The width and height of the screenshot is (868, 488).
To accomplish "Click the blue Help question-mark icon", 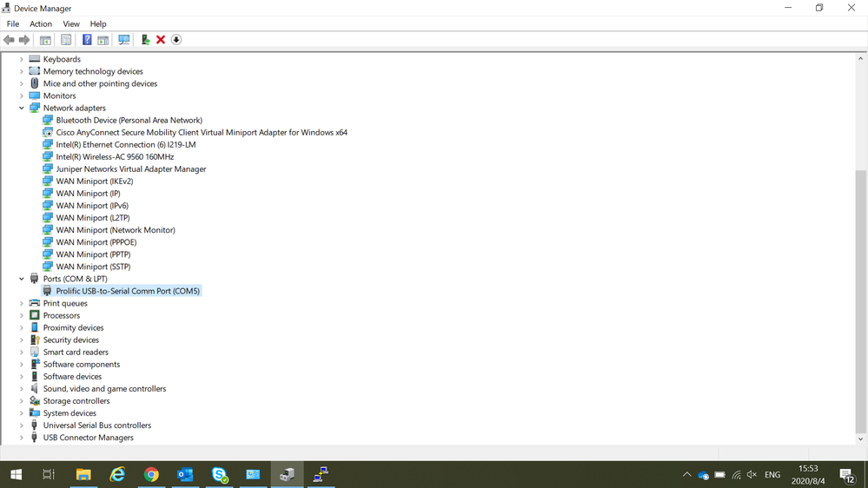I will (x=87, y=40).
